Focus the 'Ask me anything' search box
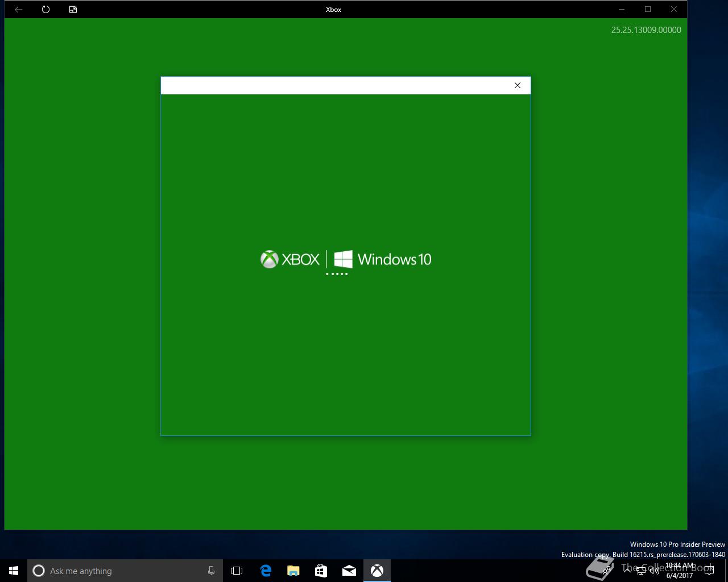 [x=125, y=571]
